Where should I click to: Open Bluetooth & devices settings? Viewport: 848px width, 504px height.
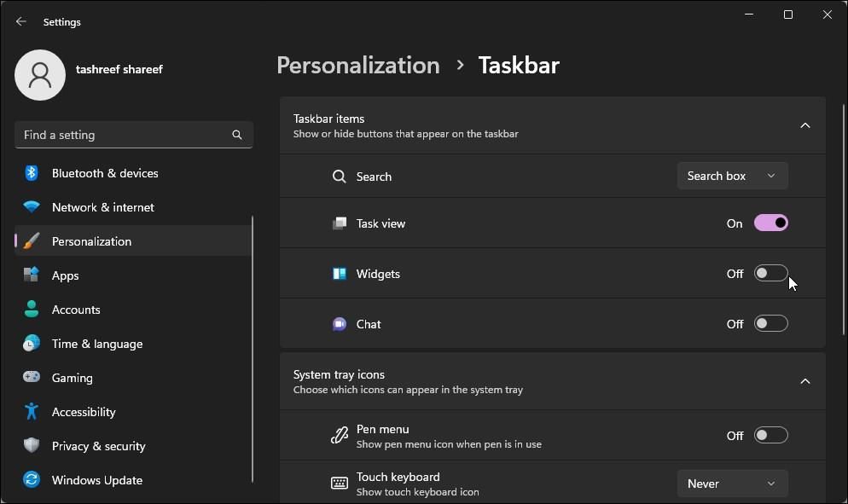133,173
